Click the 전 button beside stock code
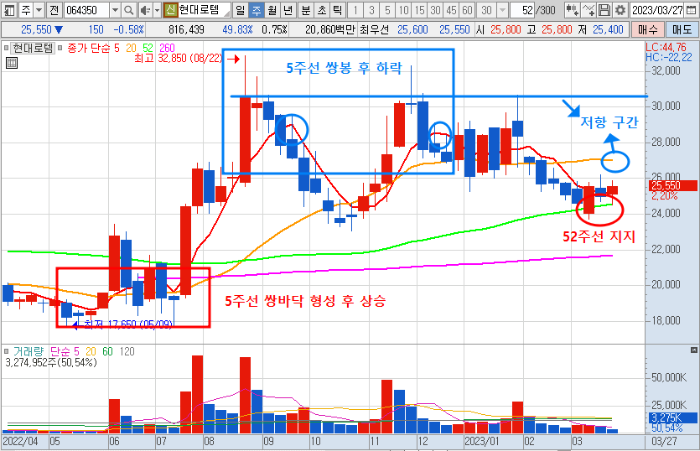Image resolution: width=700 pixels, height=451 pixels. pos(54,9)
